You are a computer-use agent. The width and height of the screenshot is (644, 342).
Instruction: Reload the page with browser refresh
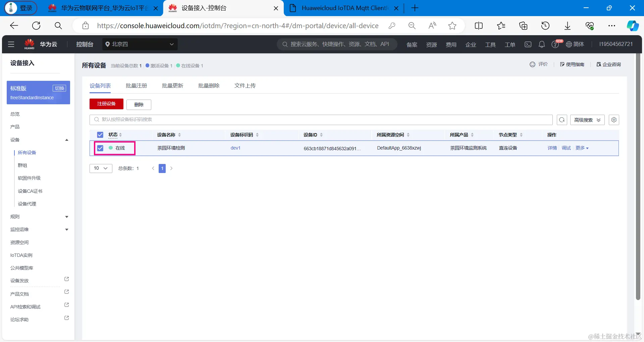coord(36,25)
